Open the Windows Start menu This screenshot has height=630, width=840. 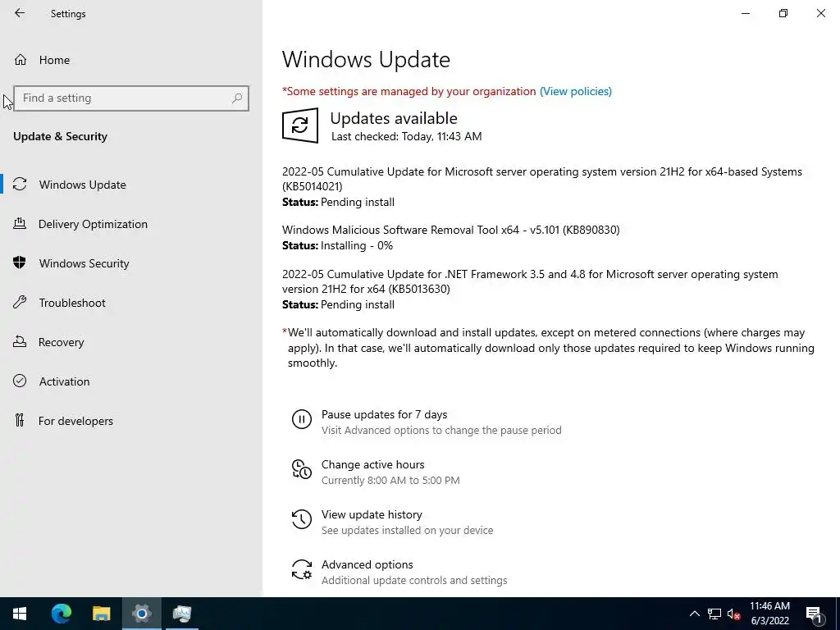[x=20, y=614]
